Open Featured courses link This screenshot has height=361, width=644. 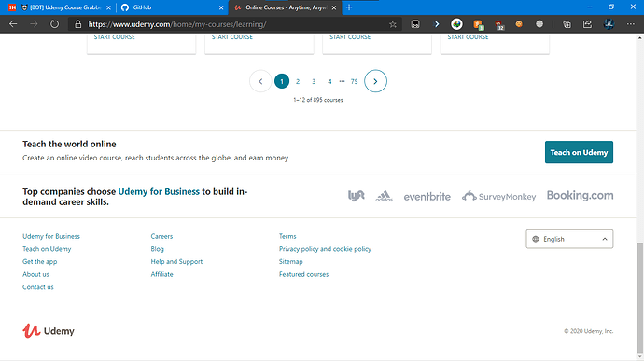coord(304,274)
